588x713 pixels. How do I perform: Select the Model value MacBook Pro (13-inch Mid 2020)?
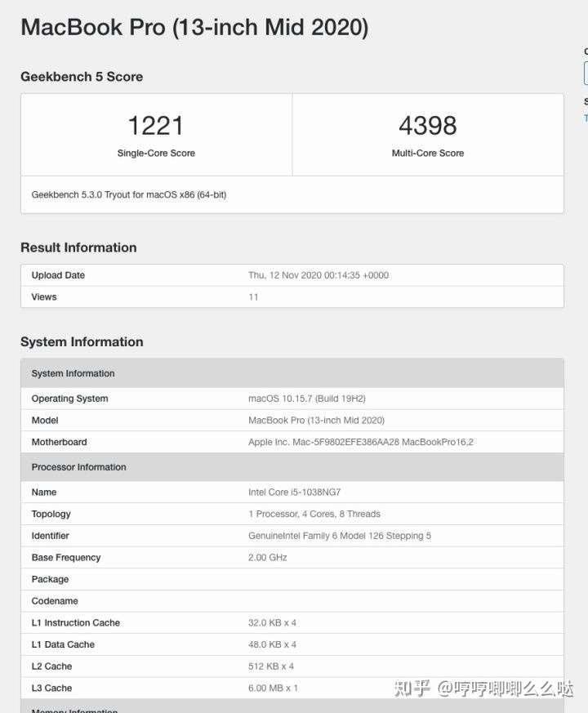(317, 420)
